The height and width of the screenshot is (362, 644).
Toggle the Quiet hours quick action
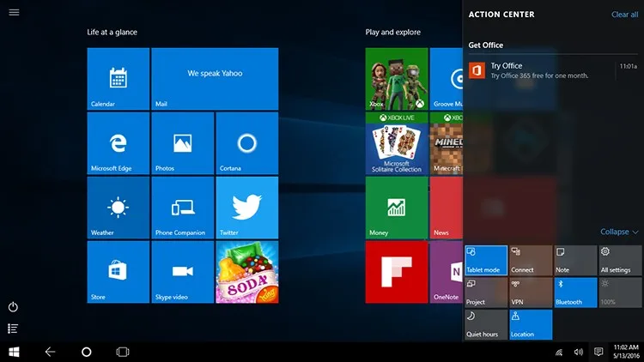click(486, 324)
